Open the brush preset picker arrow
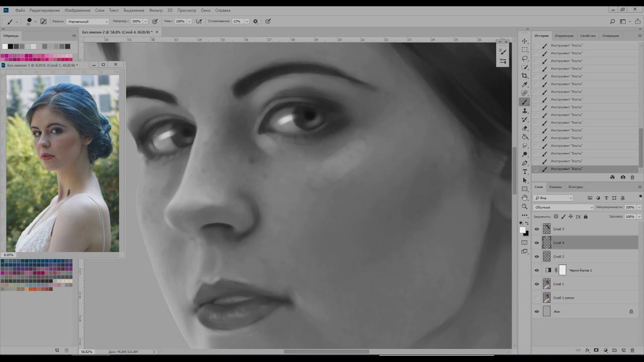Screen dimensions: 644x362 click(x=35, y=22)
